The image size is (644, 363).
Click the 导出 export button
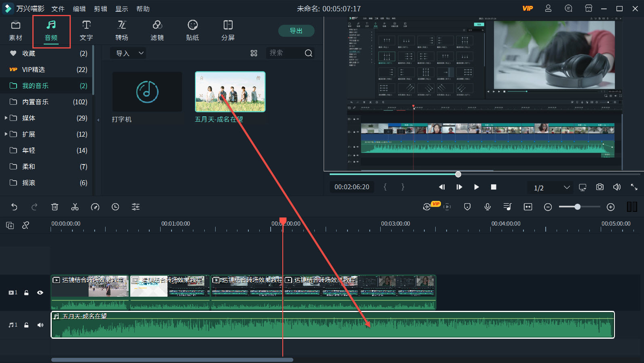click(x=296, y=31)
